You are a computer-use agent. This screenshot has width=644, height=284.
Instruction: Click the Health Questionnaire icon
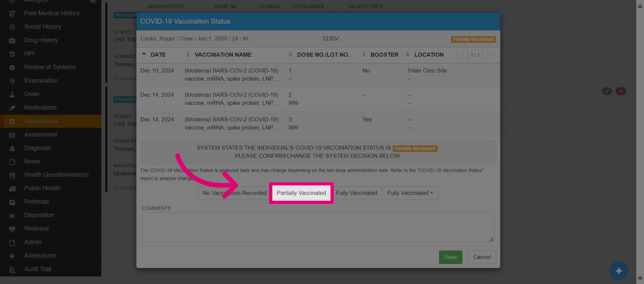click(12, 175)
